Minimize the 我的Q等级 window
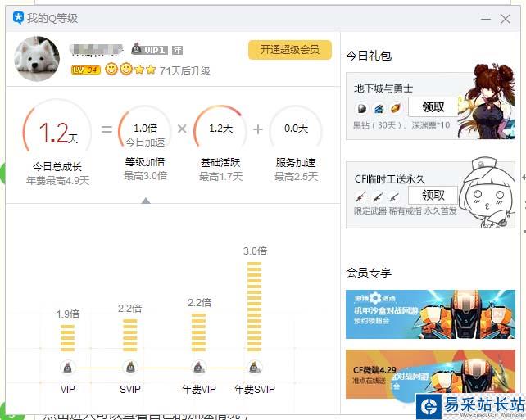The height and width of the screenshot is (420, 526). click(485, 19)
